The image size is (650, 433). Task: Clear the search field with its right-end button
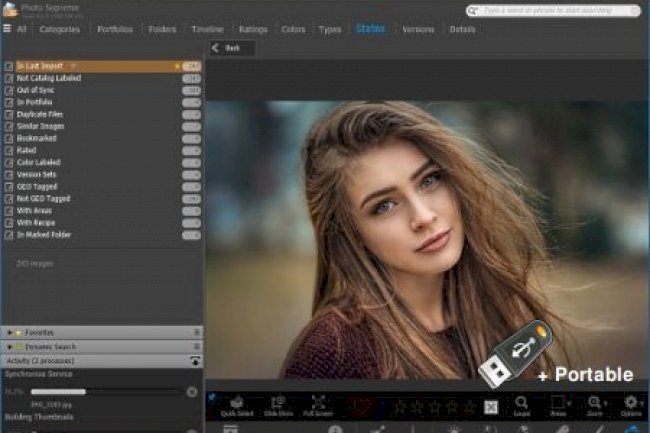click(635, 10)
